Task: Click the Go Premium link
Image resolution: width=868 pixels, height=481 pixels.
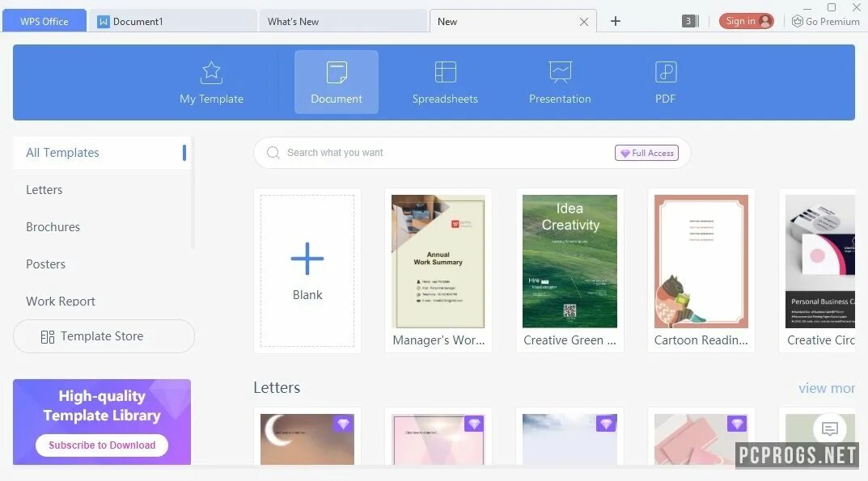Action: coord(826,22)
